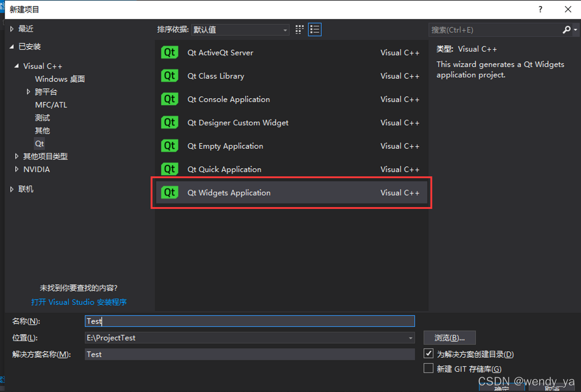Select MFC/ATL in the tree
The width and height of the screenshot is (581, 392).
pyautogui.click(x=51, y=105)
